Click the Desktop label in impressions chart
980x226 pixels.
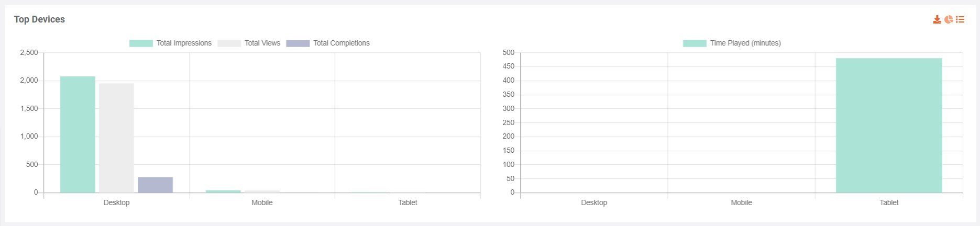point(116,202)
